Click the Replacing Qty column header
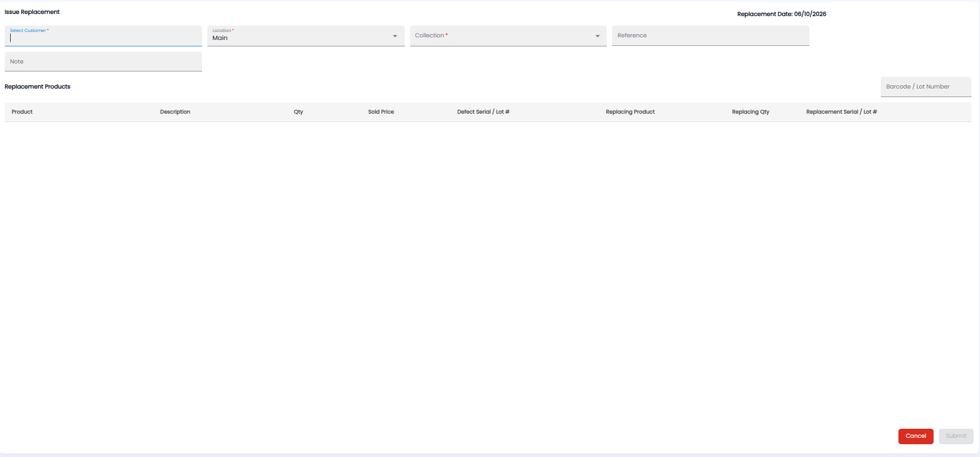The width and height of the screenshot is (980, 457). [x=751, y=112]
